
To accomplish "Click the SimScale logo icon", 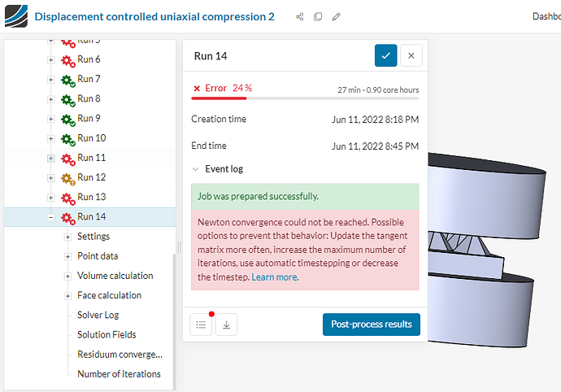I will 16,16.
